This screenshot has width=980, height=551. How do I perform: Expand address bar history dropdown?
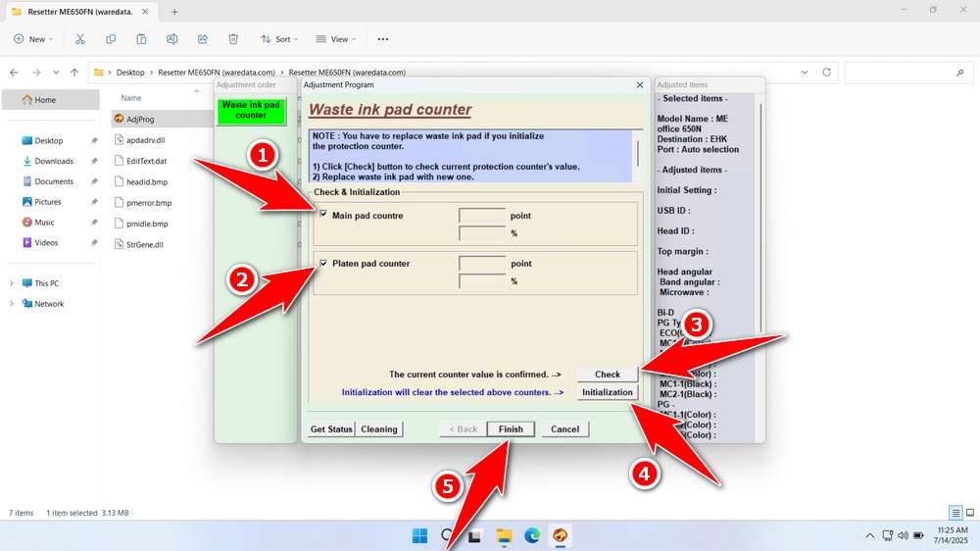point(805,73)
